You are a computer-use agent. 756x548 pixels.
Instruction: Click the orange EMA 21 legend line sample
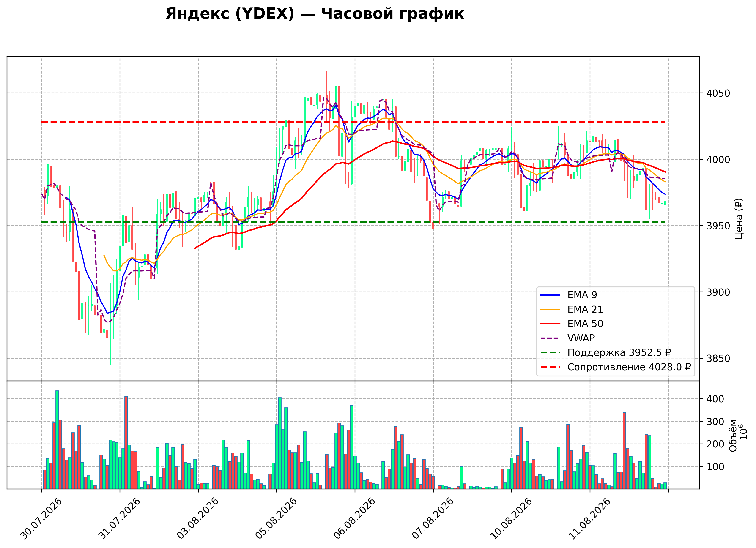coord(550,309)
